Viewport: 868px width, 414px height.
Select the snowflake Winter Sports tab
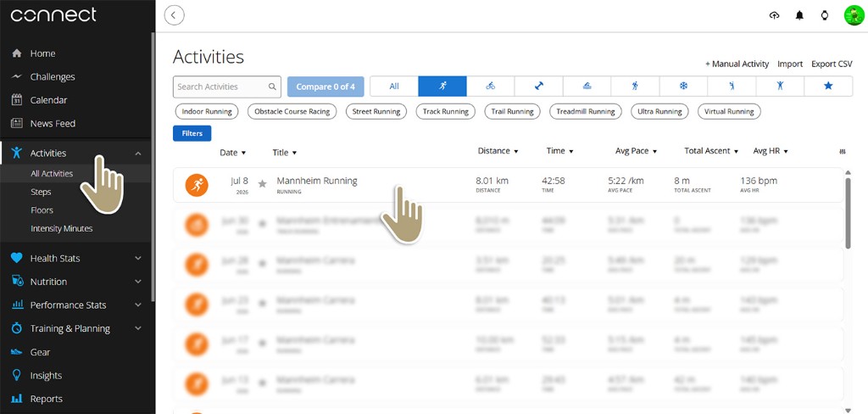(x=683, y=87)
